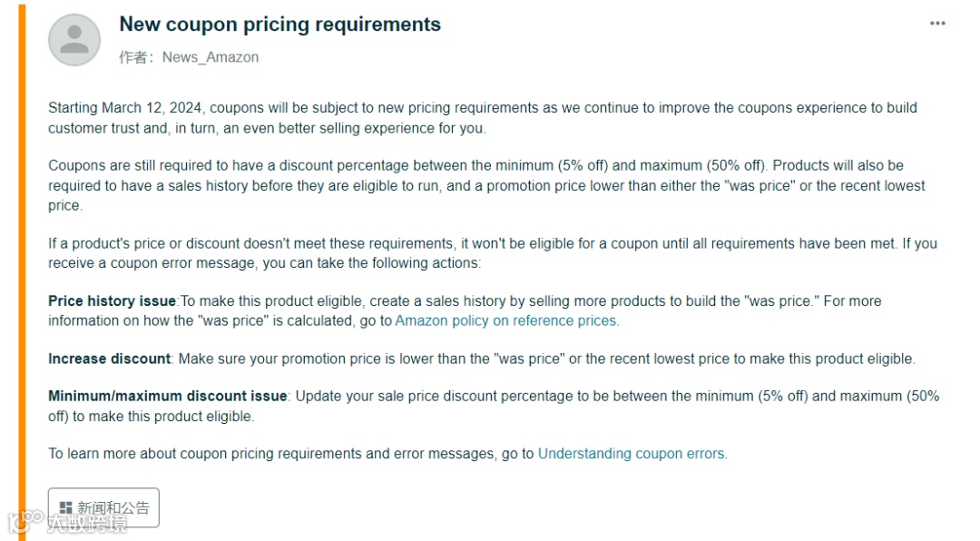Click the 大数跨境 watermark text
The height and width of the screenshot is (541, 980).
87,524
